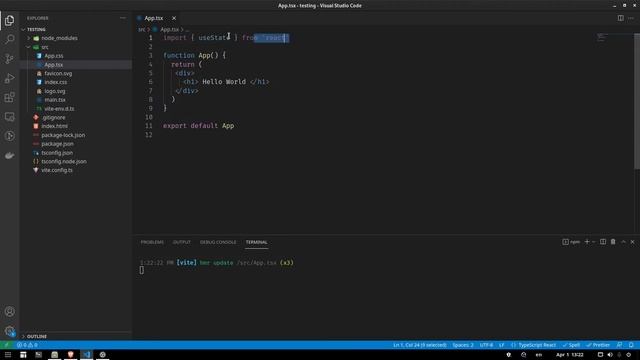Open main.tsx file
640x360 pixels.
point(55,100)
